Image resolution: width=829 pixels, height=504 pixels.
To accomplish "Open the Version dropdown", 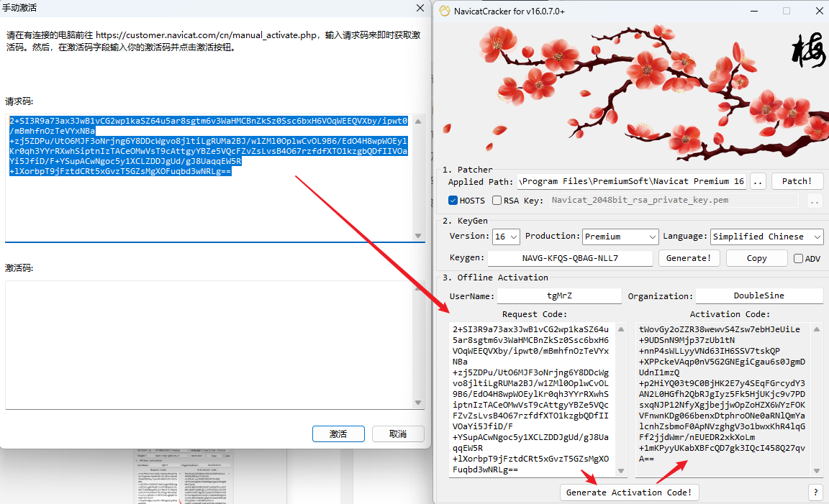I will click(x=507, y=237).
